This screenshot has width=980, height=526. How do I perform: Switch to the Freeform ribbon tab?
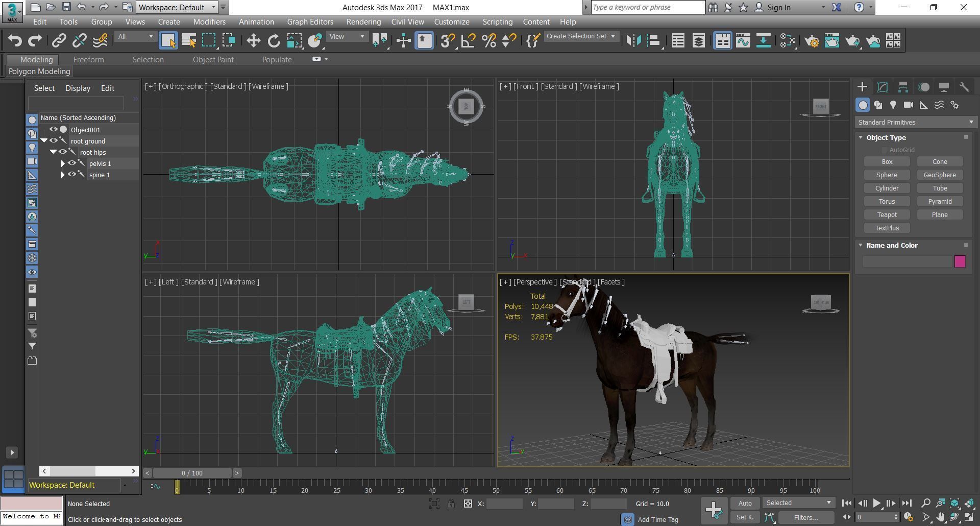pos(88,60)
